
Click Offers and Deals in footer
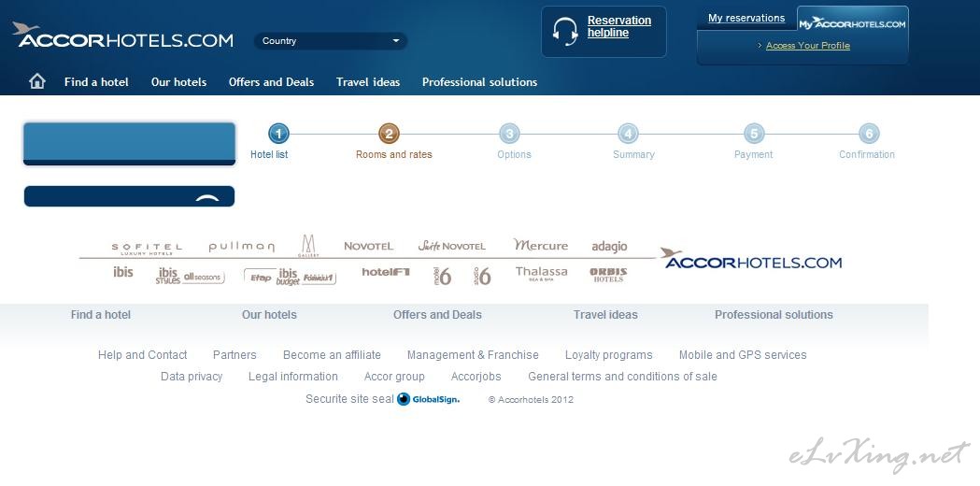point(437,315)
